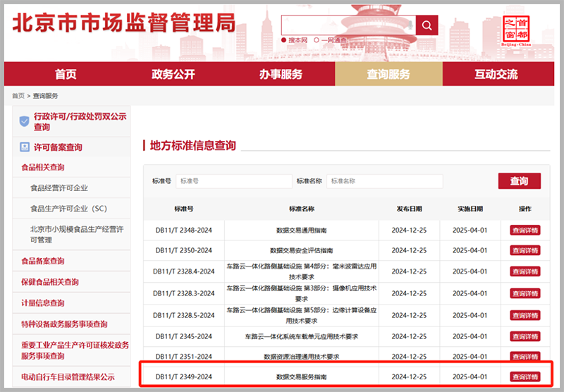564x392 pixels.
Task: Expand 许可备案查询 sidebar section
Action: pyautogui.click(x=58, y=147)
